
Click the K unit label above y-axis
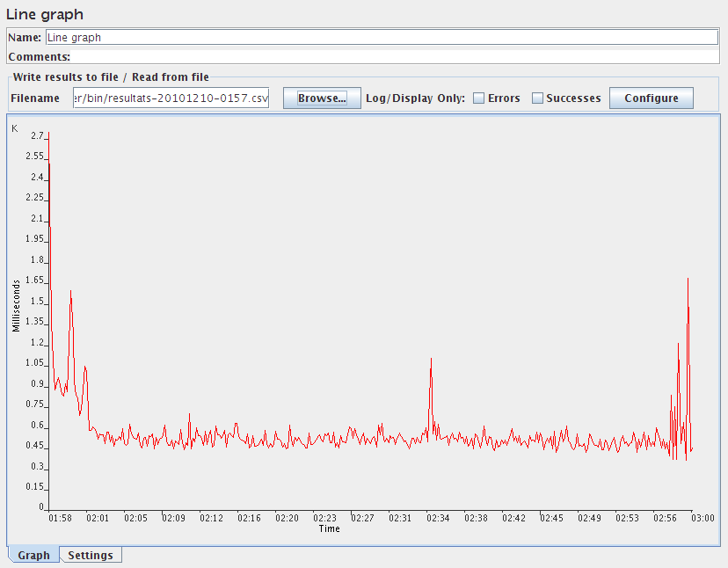click(x=15, y=128)
